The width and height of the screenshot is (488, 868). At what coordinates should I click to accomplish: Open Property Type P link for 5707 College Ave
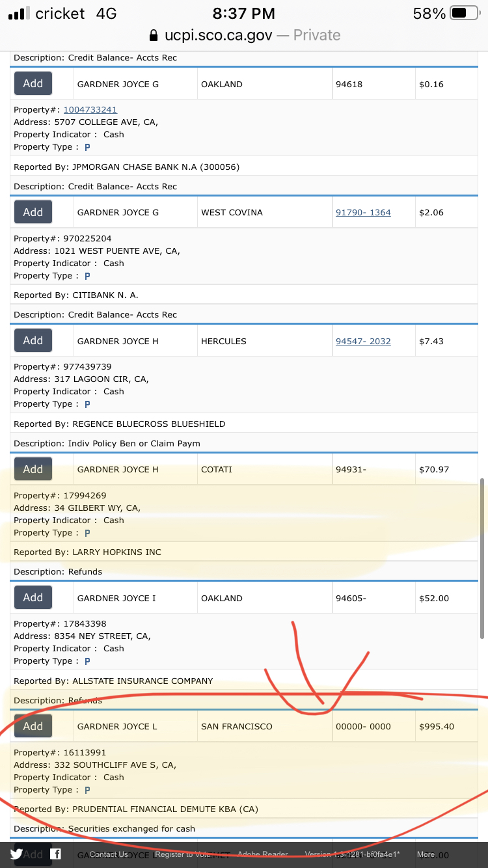coord(87,147)
